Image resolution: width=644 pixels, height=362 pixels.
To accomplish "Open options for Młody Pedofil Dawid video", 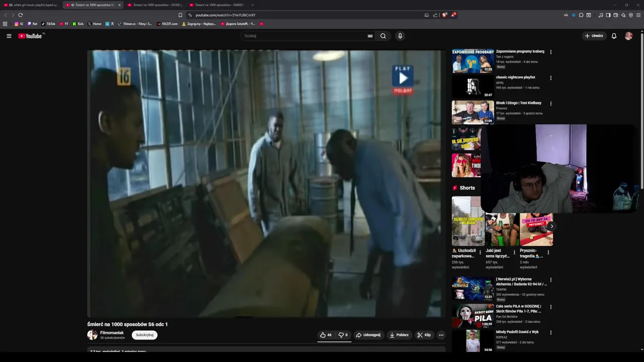I will (x=551, y=333).
